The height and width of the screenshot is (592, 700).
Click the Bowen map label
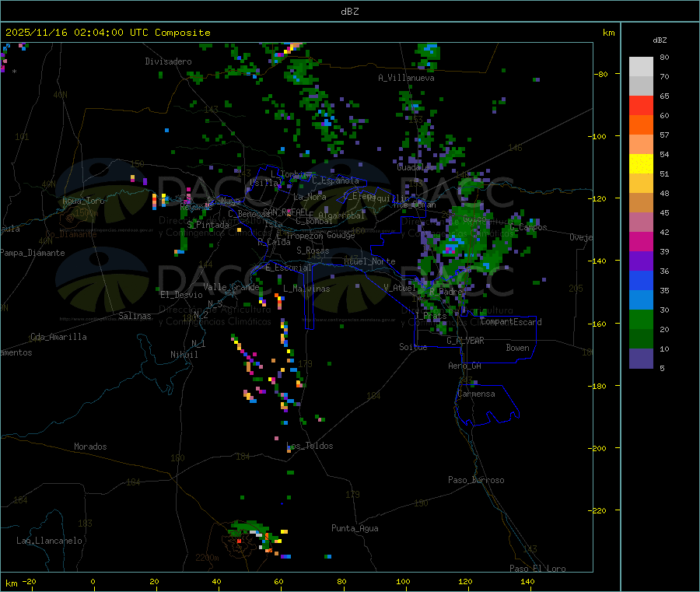point(517,348)
